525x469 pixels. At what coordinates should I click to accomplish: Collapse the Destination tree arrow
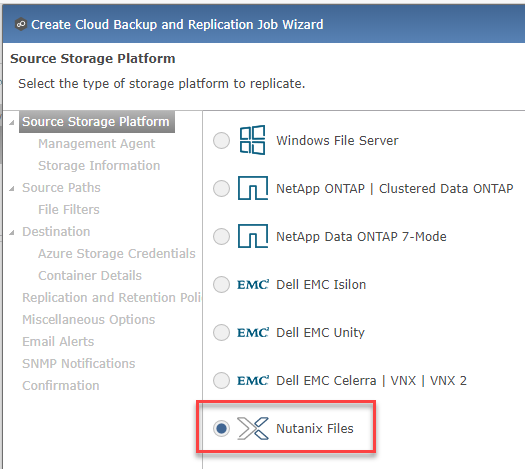tap(12, 232)
